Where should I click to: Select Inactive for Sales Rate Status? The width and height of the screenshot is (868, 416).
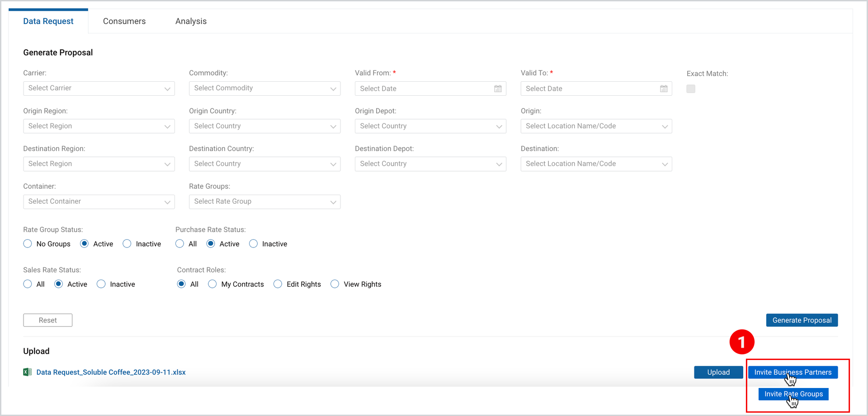point(101,284)
